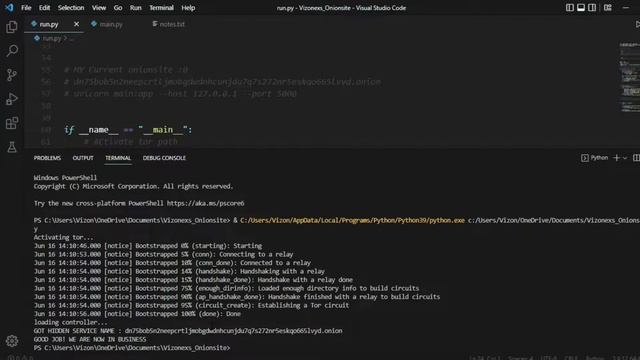Click the VS Code logo icon
Image resolution: width=640 pixels, height=360 pixels.
point(9,7)
